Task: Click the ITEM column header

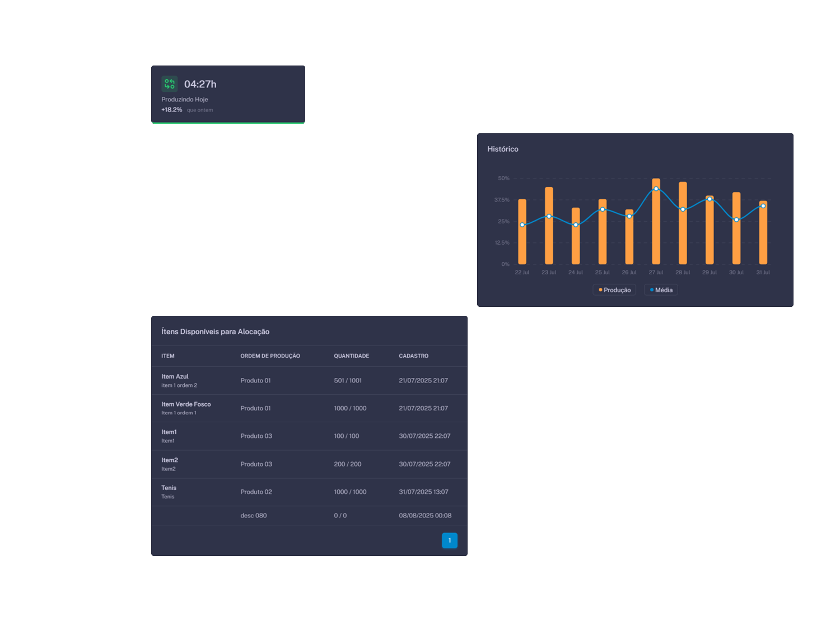Action: [168, 356]
